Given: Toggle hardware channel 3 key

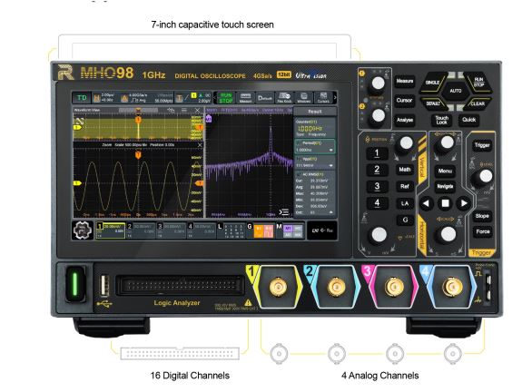Looking at the screenshot, I should coord(377,187).
